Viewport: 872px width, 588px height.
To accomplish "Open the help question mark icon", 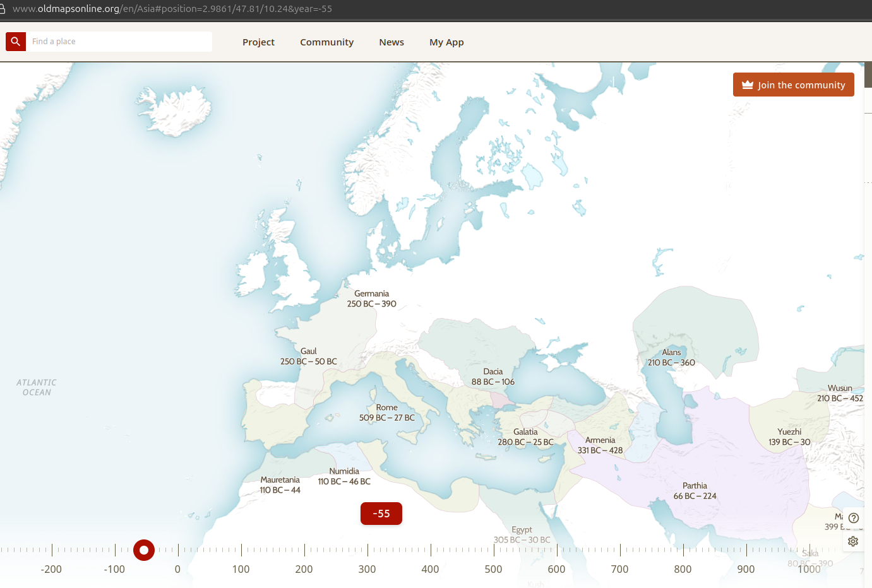I will click(854, 518).
